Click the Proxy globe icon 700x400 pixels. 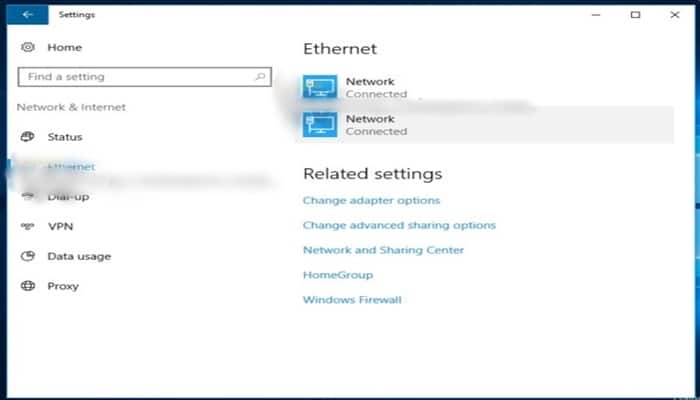pos(28,286)
